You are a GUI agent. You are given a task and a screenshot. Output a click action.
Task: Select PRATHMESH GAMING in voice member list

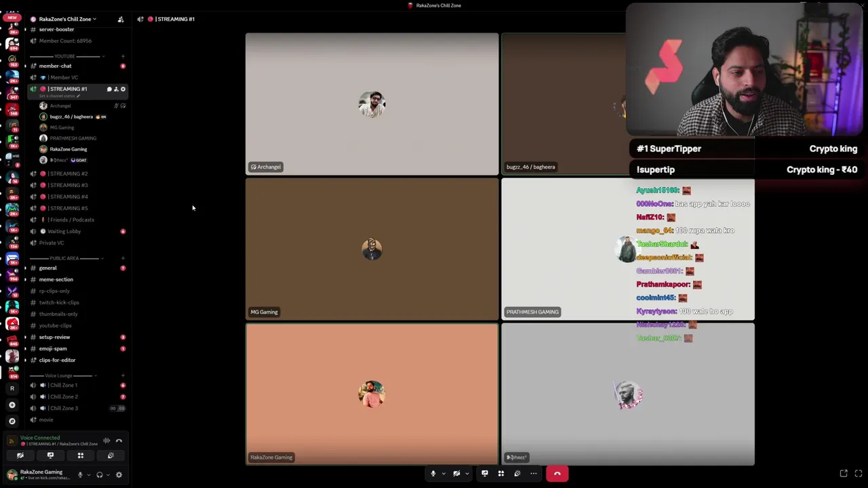tap(73, 138)
